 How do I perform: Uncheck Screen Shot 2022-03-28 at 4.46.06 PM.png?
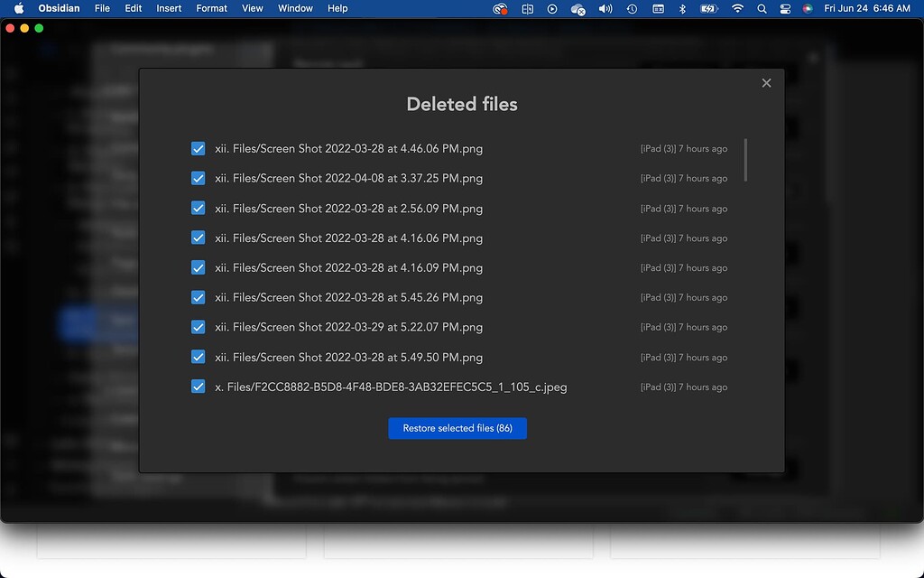click(198, 148)
